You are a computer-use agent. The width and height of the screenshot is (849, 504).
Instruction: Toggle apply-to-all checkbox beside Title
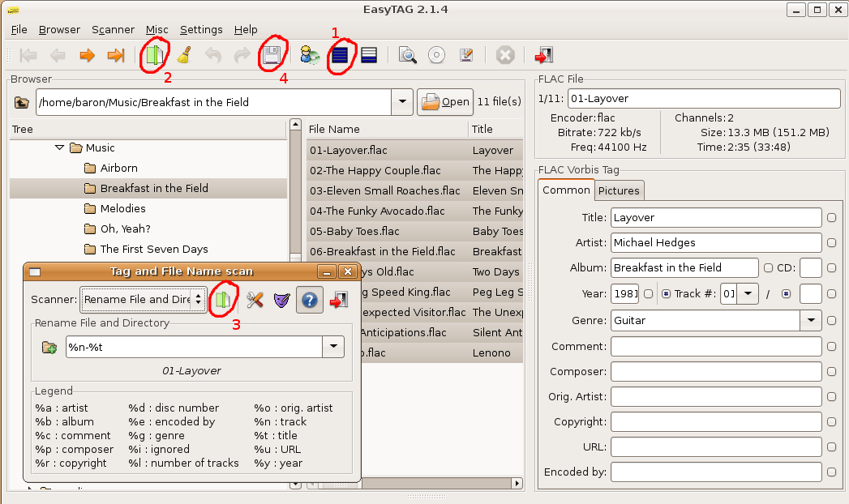coord(832,217)
